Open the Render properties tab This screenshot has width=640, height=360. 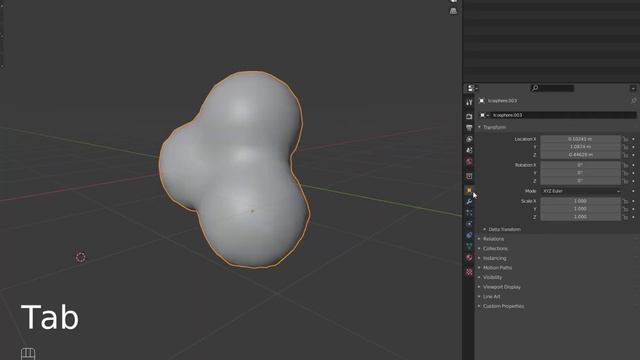(x=469, y=117)
